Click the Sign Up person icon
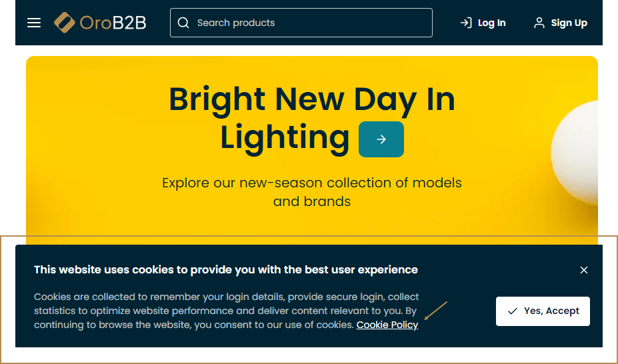 pos(539,23)
